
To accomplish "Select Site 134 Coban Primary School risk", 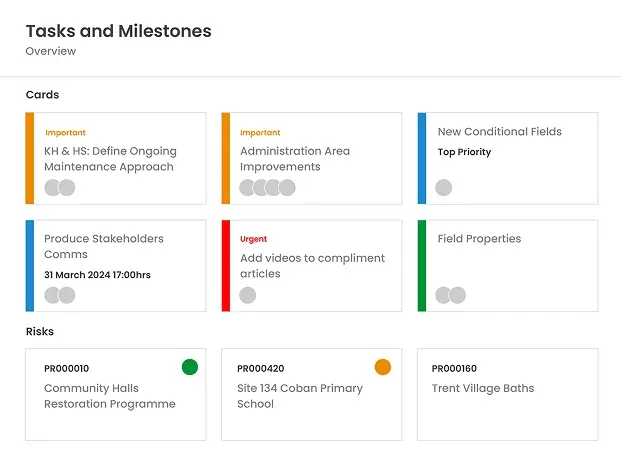I will coord(299,396).
